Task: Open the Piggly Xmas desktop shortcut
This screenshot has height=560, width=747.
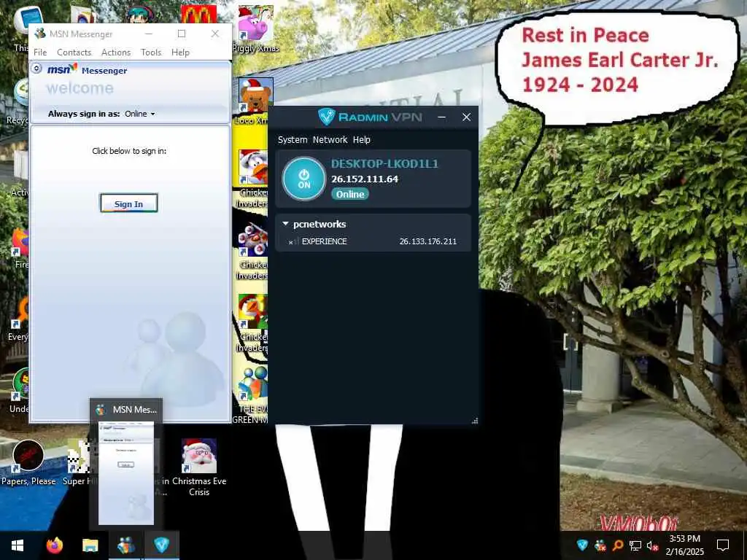Action: coord(256,29)
